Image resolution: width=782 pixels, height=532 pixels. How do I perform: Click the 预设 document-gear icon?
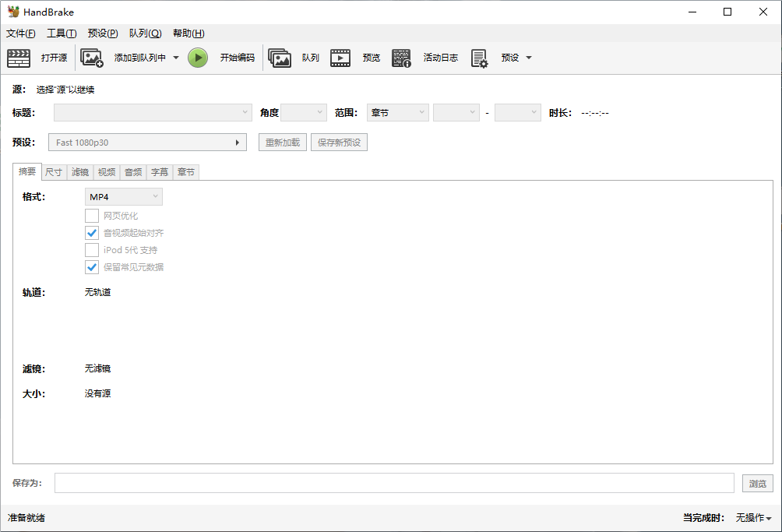point(479,58)
